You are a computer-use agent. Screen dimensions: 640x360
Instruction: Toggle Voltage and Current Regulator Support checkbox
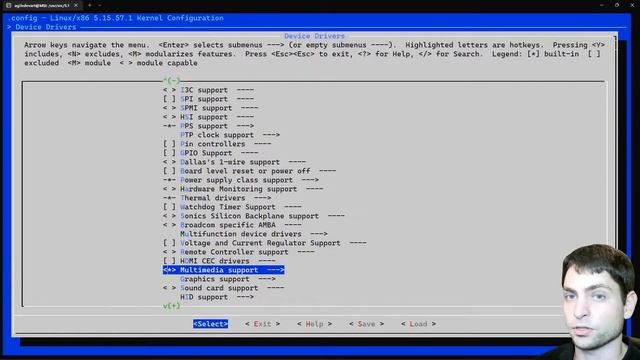pyautogui.click(x=169, y=243)
